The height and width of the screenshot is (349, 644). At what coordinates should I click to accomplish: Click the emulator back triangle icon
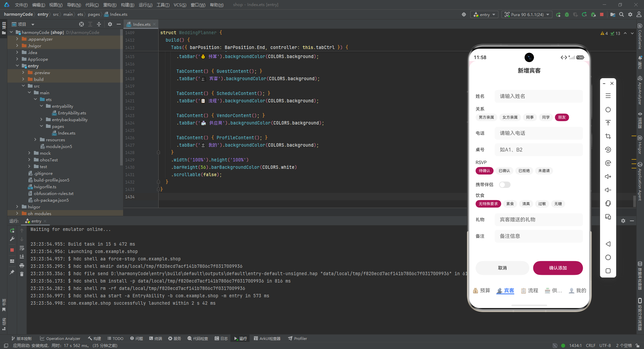tap(608, 244)
